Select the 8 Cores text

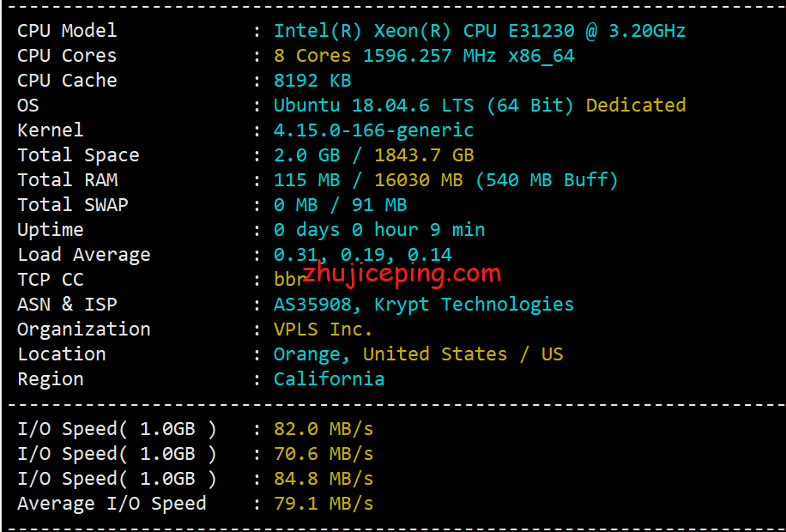[x=312, y=56]
